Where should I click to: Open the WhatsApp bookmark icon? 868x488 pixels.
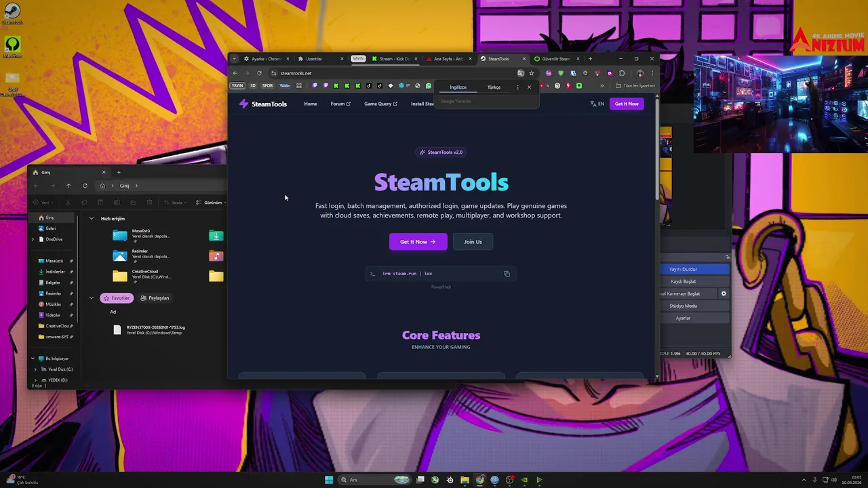tap(428, 86)
